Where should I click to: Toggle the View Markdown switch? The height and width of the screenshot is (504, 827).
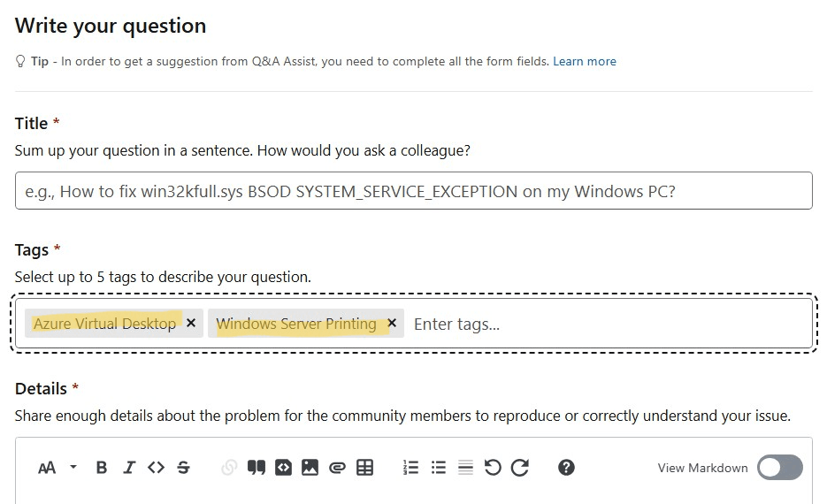780,468
